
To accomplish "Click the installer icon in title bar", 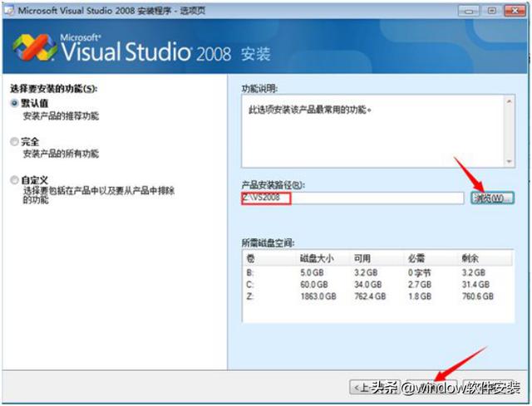I will (9, 11).
